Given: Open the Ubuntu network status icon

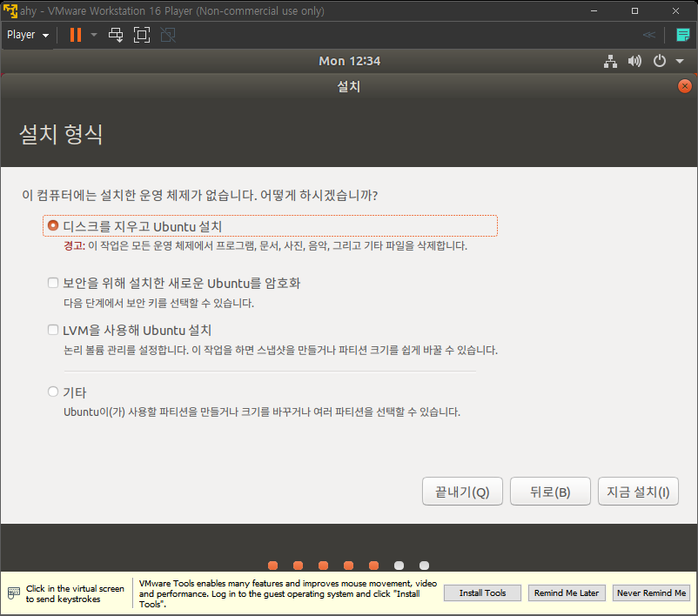Looking at the screenshot, I should (x=610, y=61).
